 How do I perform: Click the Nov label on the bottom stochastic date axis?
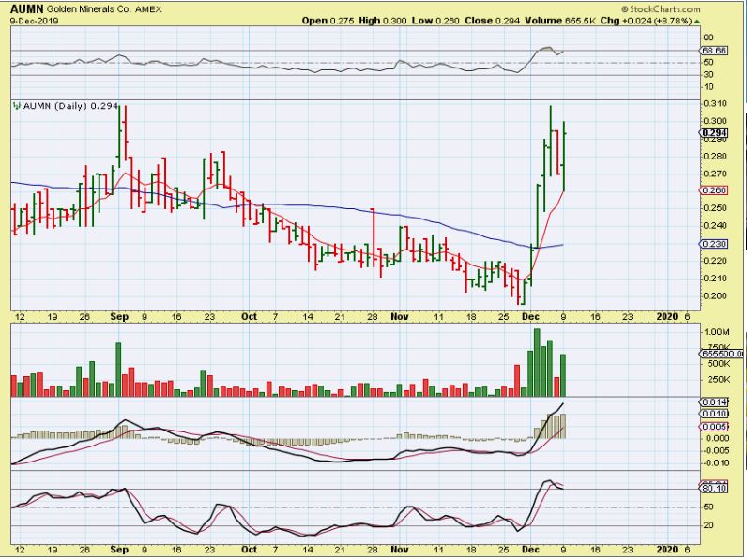pyautogui.click(x=399, y=550)
